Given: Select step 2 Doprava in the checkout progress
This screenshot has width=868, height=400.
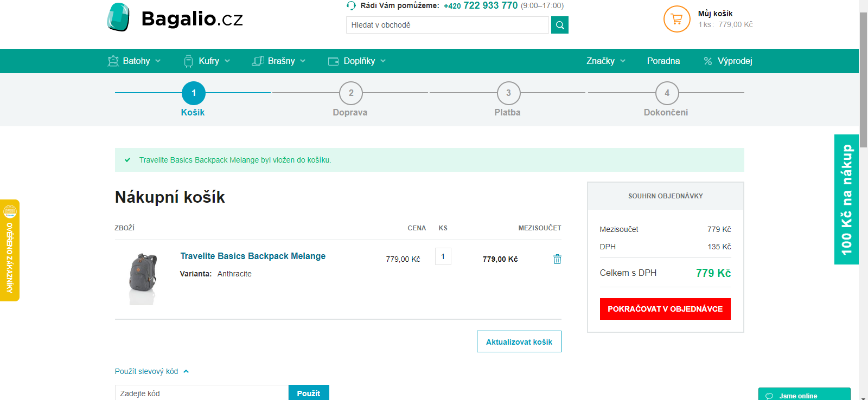Looking at the screenshot, I should point(350,100).
